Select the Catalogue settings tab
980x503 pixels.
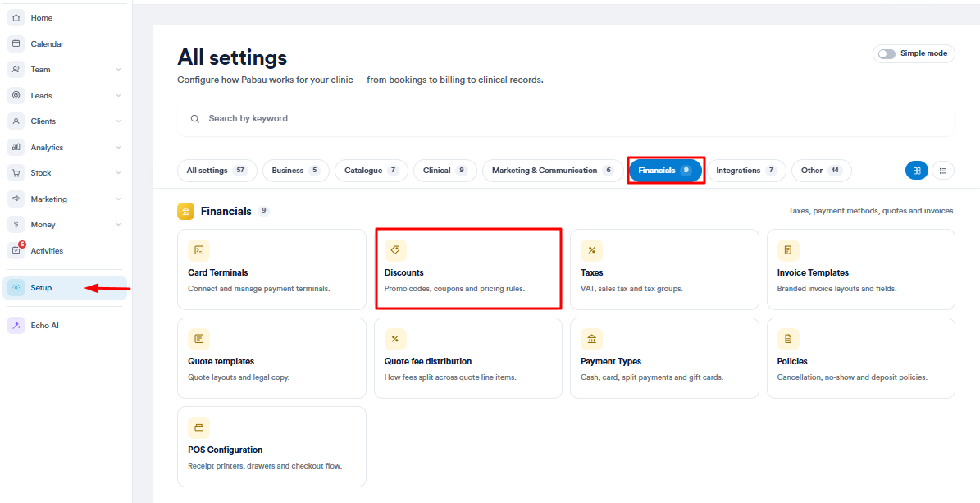(x=371, y=170)
